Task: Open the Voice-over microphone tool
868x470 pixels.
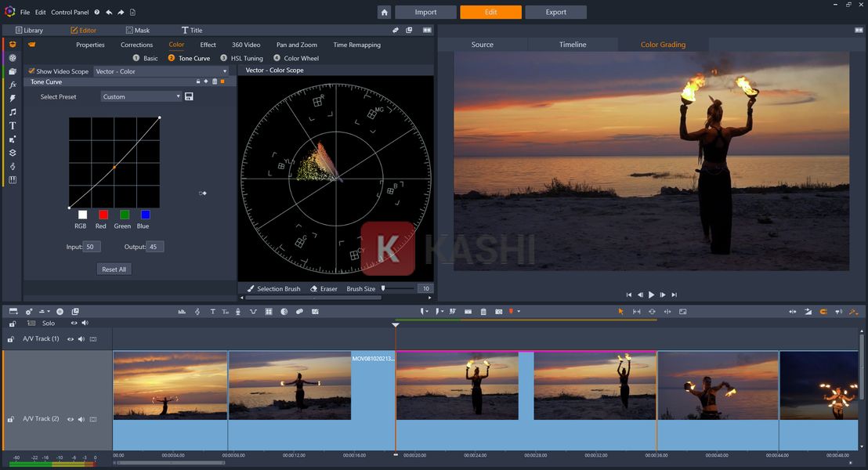Action: [x=237, y=311]
